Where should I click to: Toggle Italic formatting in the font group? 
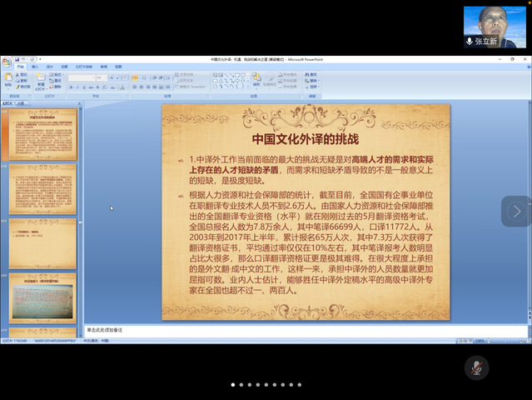(77, 86)
